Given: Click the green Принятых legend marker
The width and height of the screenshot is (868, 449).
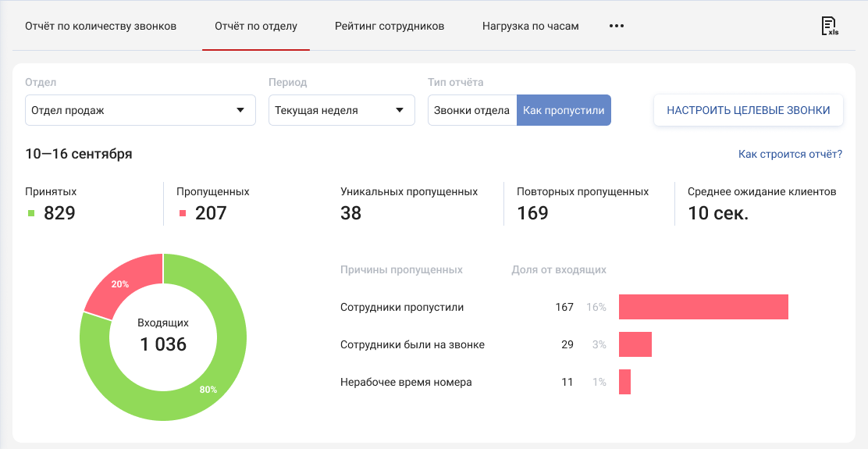Looking at the screenshot, I should (31, 213).
